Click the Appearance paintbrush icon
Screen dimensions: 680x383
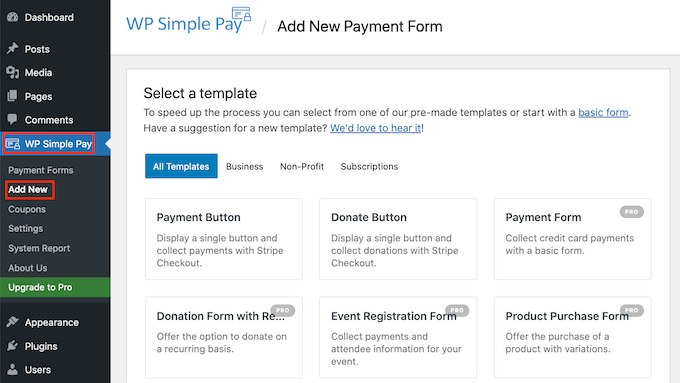click(13, 322)
